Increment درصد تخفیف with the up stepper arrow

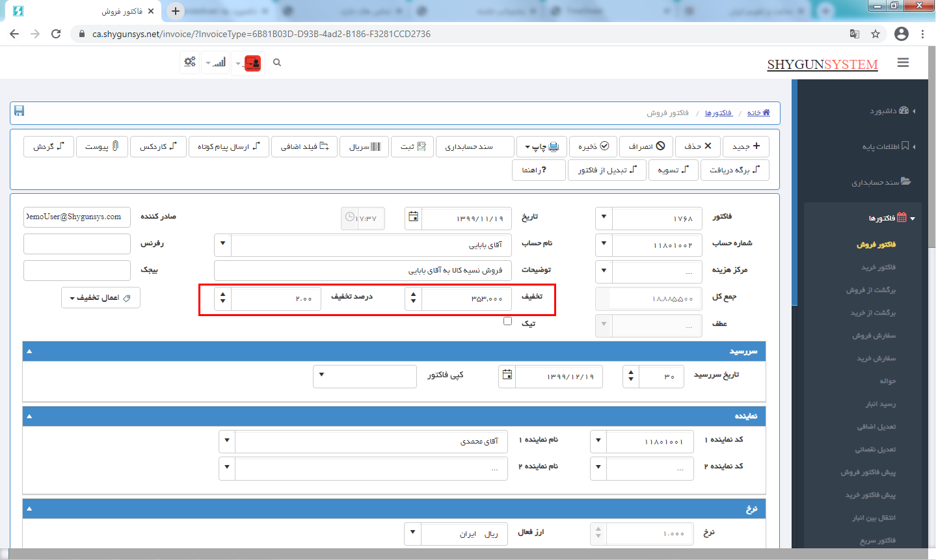222,295
